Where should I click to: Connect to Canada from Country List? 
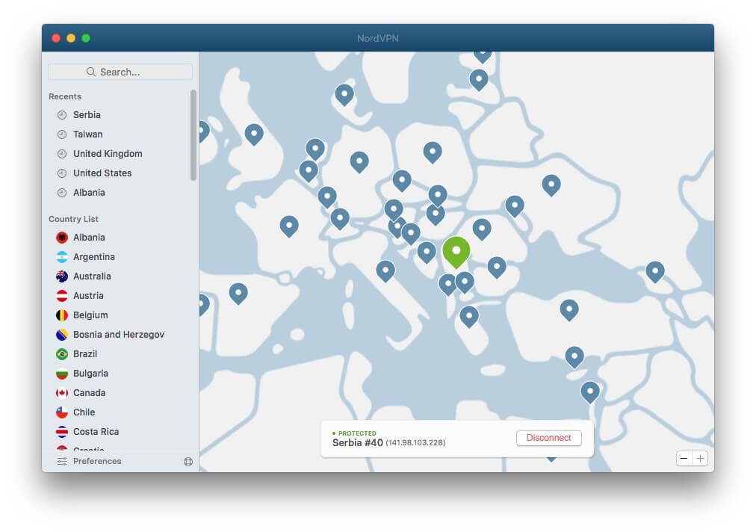point(89,392)
